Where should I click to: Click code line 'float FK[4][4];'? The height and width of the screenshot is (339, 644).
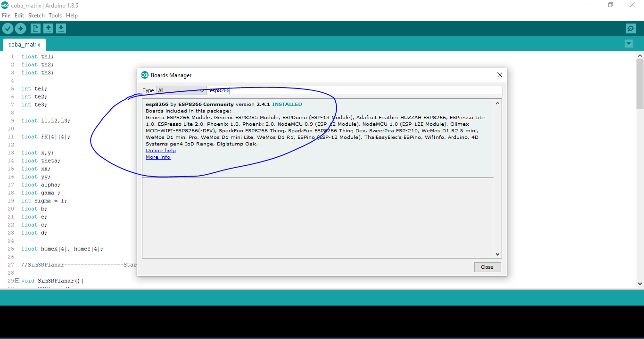[46, 137]
